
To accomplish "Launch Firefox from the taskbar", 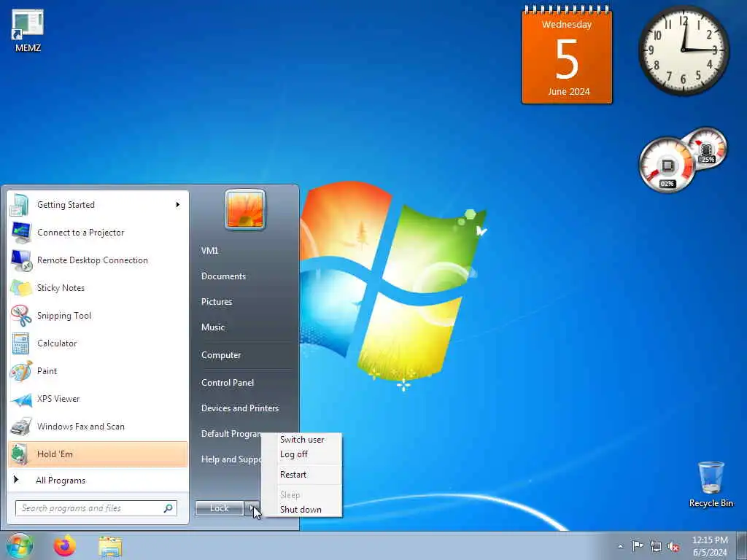I will click(64, 545).
